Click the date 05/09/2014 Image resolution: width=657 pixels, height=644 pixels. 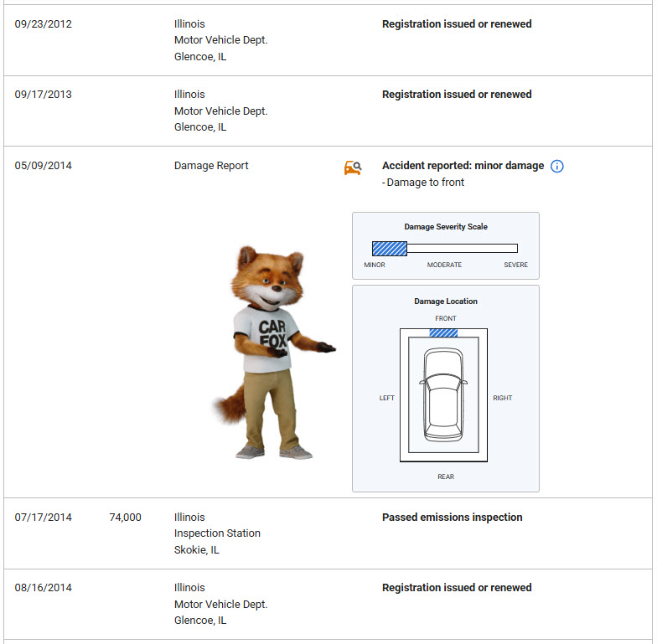tap(44, 166)
